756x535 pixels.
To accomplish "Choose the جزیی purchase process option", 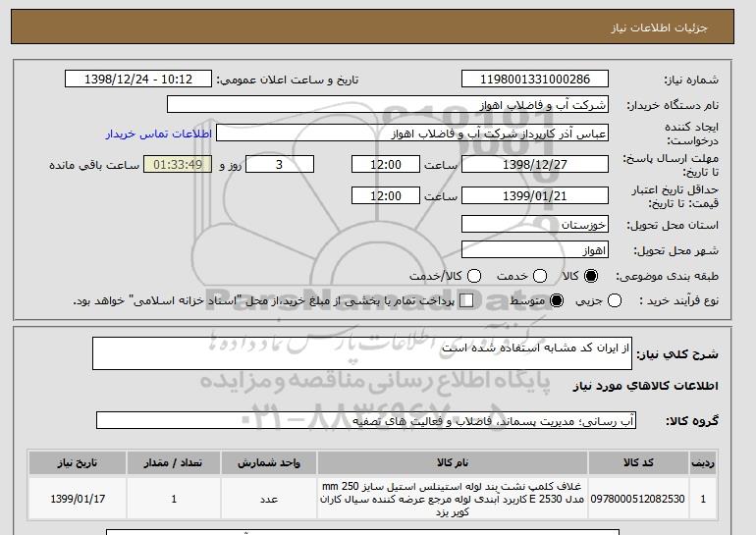I will point(615,300).
